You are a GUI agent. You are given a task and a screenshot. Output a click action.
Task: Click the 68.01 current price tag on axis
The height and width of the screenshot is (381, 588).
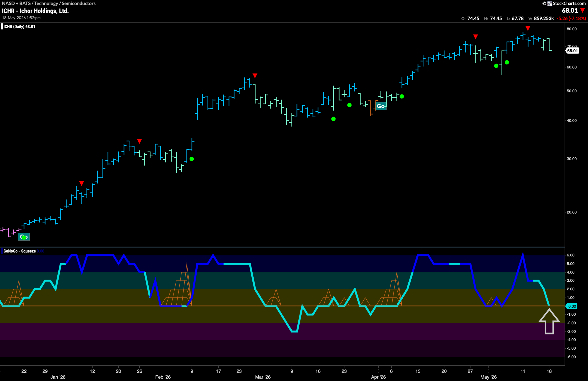tap(572, 51)
